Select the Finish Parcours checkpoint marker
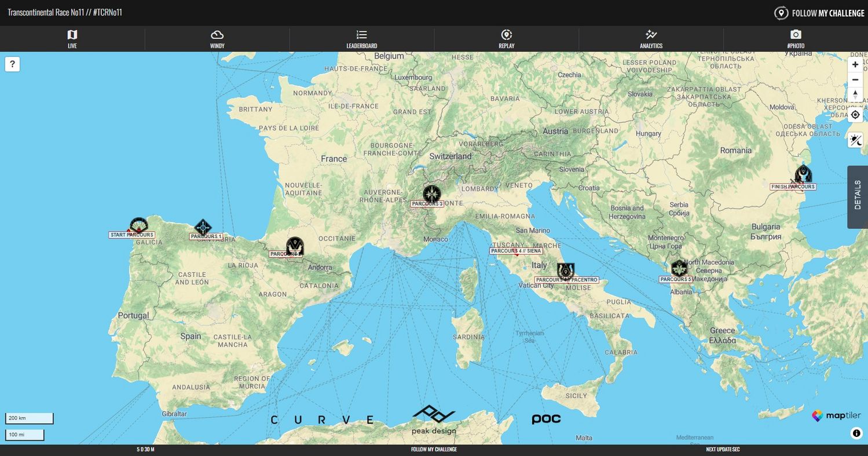The height and width of the screenshot is (456, 868). (x=803, y=174)
